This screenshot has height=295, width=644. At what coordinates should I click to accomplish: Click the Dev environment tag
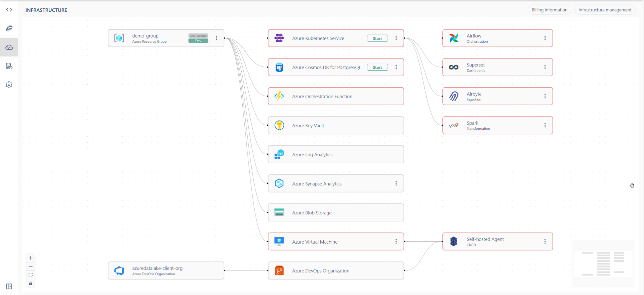pos(198,41)
